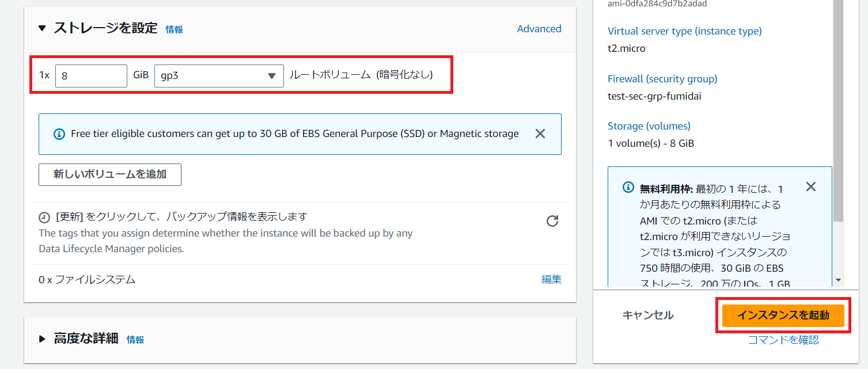868x369 pixels.
Task: Open the コマンドを確認 link
Action: click(x=783, y=340)
